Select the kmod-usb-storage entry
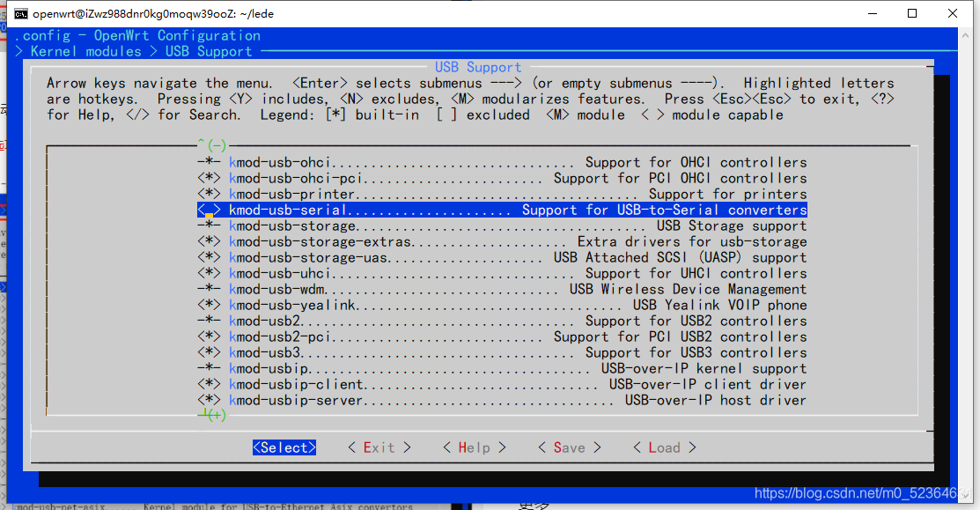This screenshot has width=980, height=510. coord(502,225)
